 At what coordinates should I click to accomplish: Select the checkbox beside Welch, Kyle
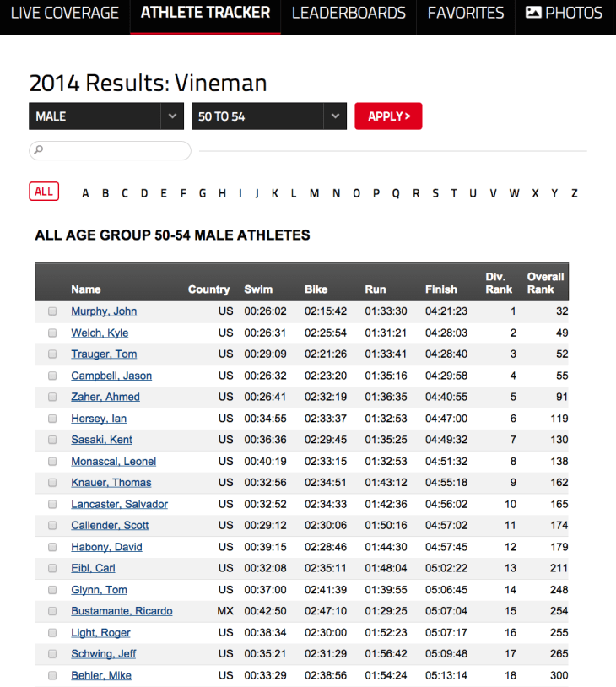click(x=51, y=333)
